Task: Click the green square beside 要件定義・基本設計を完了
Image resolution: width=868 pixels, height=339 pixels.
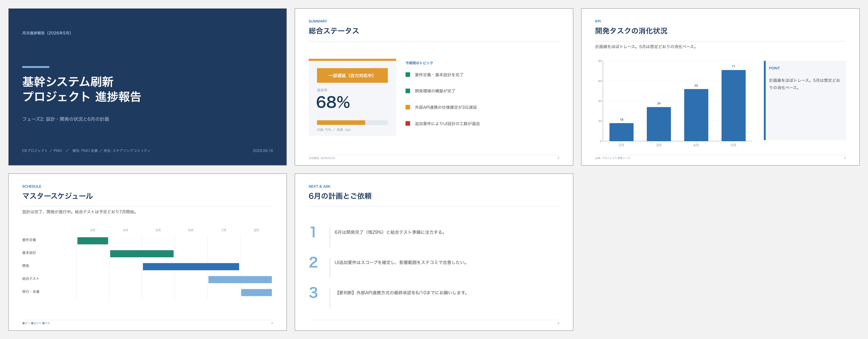Action: point(408,75)
